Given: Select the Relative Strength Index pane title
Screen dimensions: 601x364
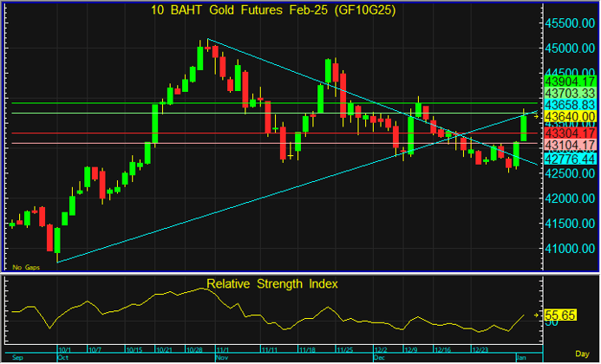Looking at the screenshot, I should click(272, 283).
